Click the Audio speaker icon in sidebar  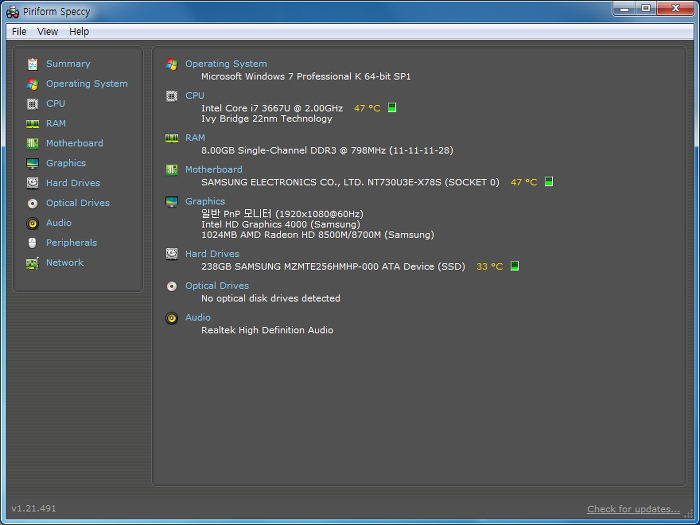(32, 223)
